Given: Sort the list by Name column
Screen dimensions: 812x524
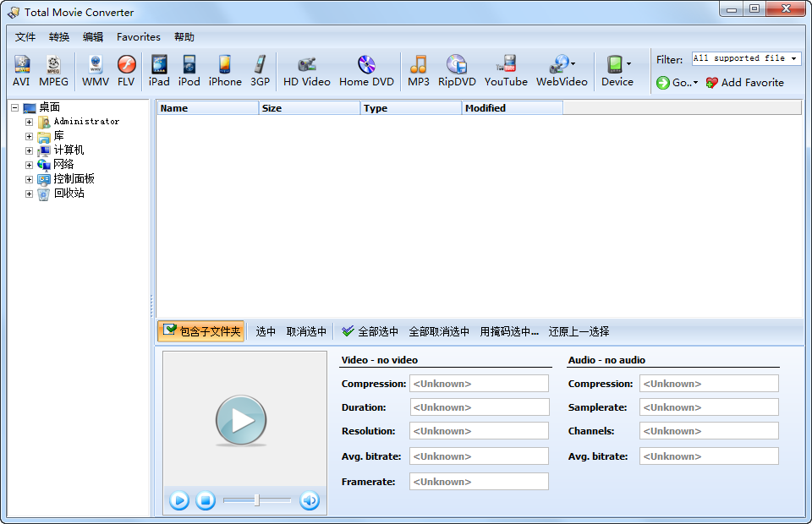Looking at the screenshot, I should 208,108.
